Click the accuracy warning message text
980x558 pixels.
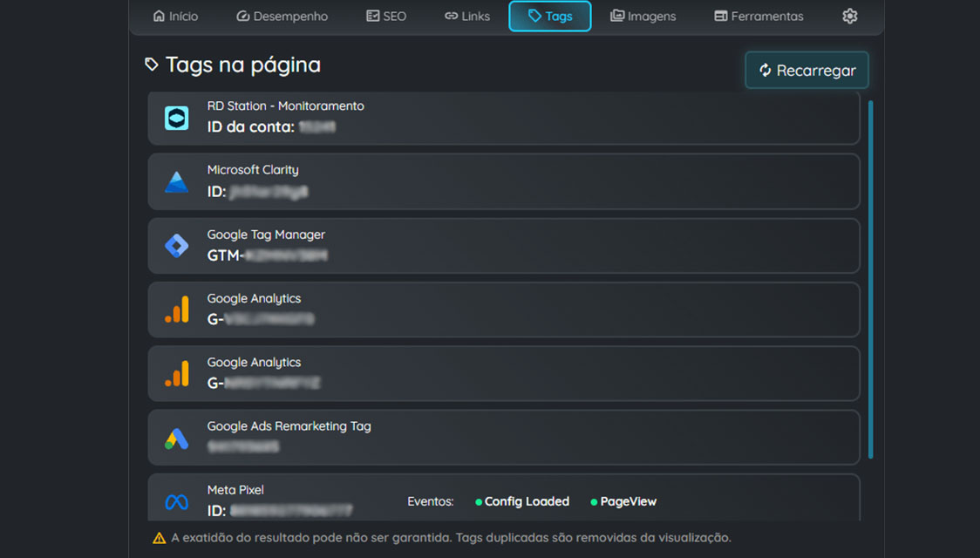coord(452,538)
